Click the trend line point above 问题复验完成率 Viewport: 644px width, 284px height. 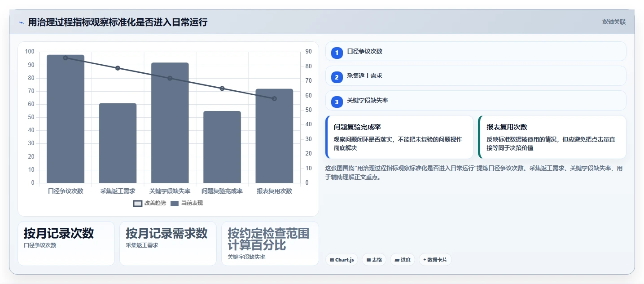(222, 89)
